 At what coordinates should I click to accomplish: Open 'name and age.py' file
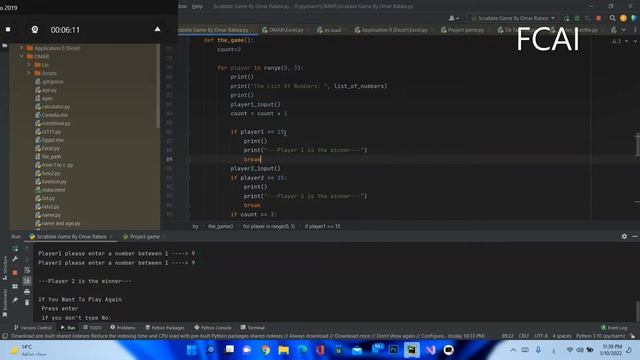coord(58,223)
